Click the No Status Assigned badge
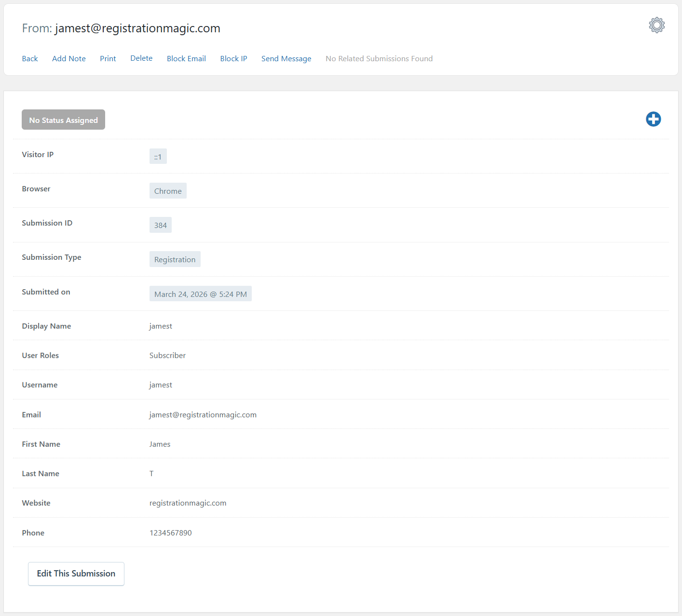The height and width of the screenshot is (616, 682). tap(63, 120)
